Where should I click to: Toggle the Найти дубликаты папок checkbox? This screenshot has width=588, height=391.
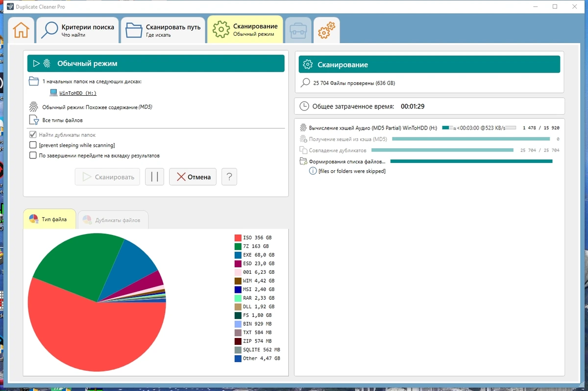click(33, 135)
